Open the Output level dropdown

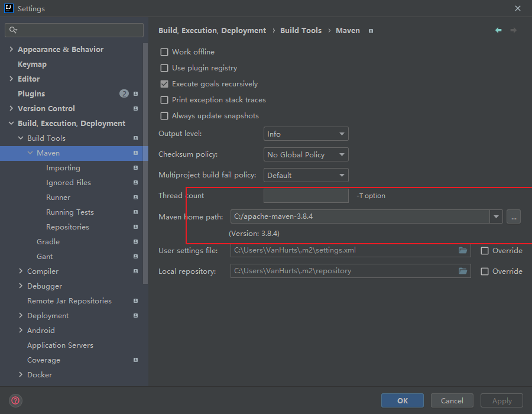(306, 134)
